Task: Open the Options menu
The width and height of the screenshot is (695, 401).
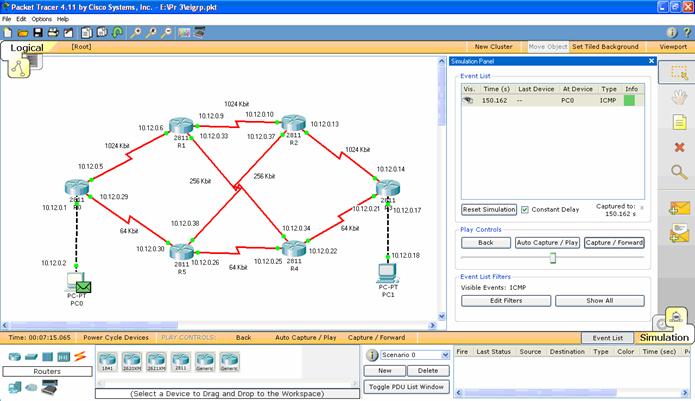Action: 41,19
